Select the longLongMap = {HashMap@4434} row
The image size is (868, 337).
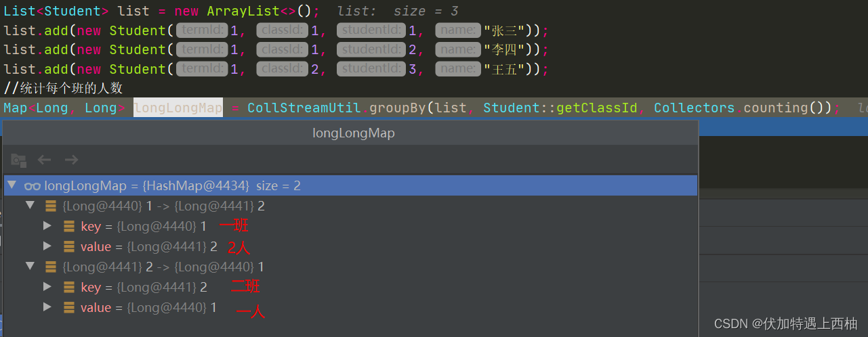(350, 185)
